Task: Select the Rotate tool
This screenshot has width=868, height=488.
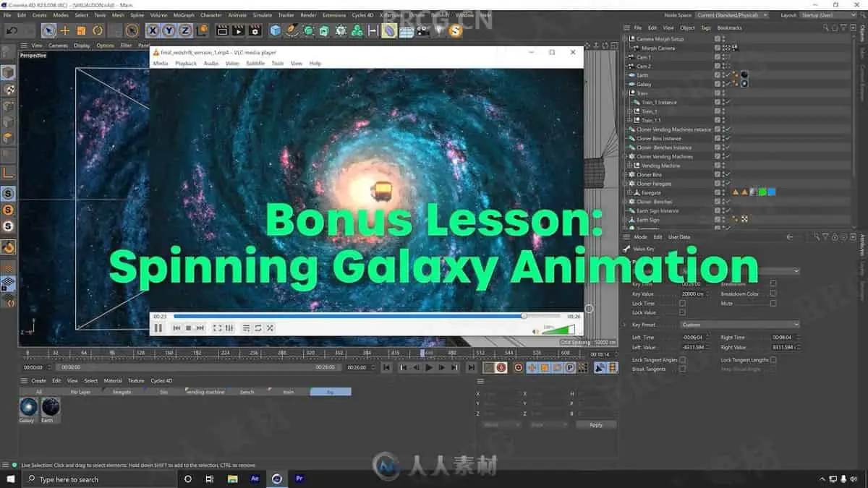Action: pos(98,30)
